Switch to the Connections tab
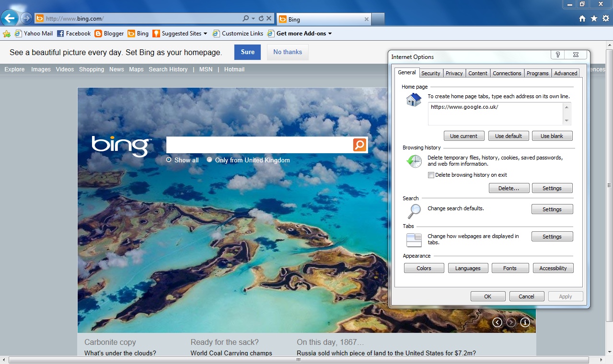613x364 pixels. pyautogui.click(x=507, y=73)
